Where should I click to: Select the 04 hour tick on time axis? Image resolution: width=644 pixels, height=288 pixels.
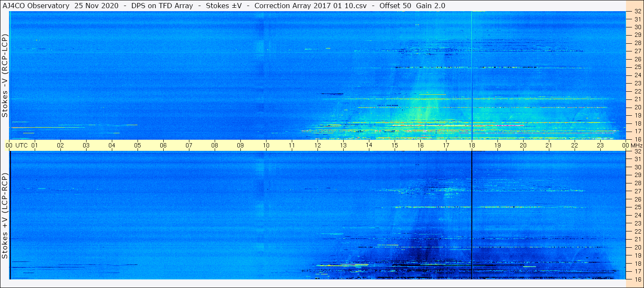pyautogui.click(x=112, y=145)
